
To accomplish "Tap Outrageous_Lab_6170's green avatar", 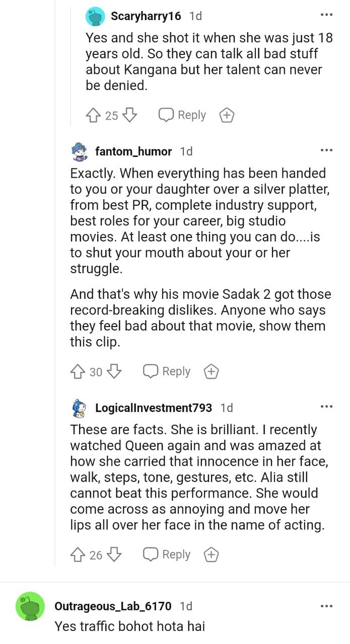I will (x=30, y=606).
